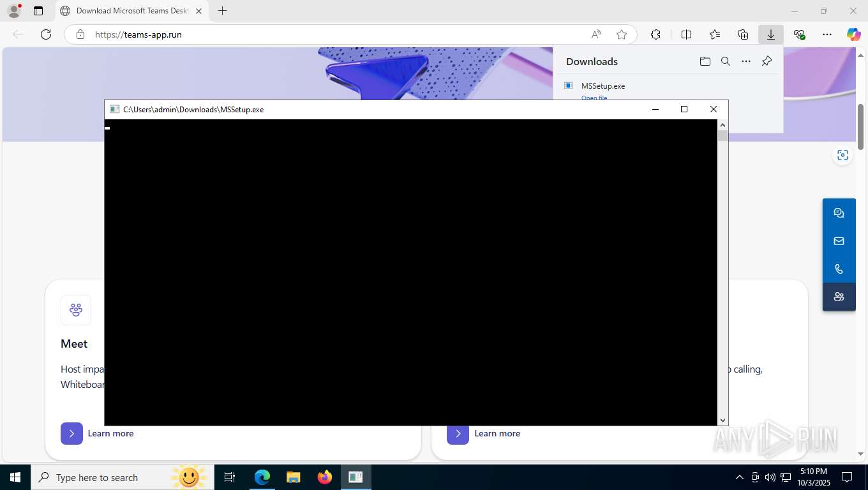Screen dimensions: 868x490
Task: Open downloads folder icon in Downloads panel
Action: pyautogui.click(x=705, y=61)
